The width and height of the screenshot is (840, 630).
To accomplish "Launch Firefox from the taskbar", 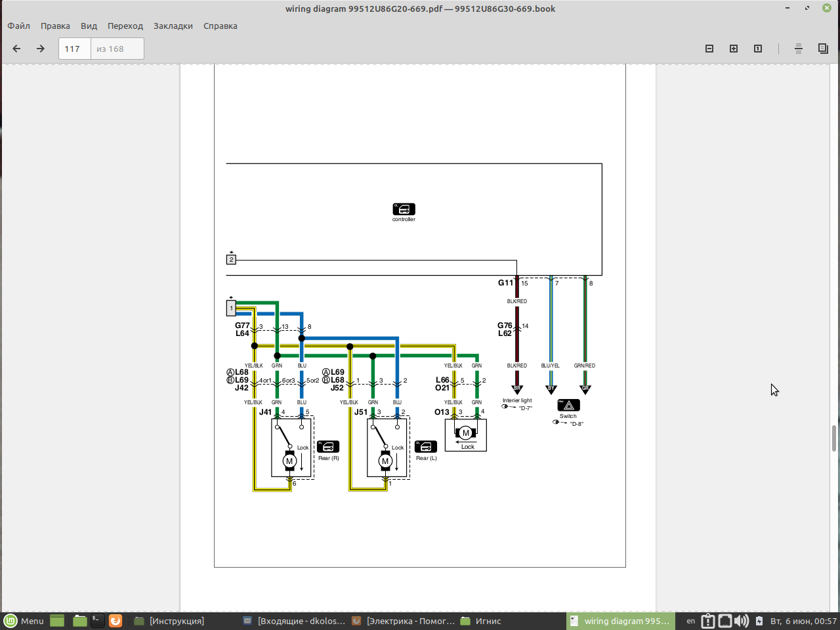I will click(x=115, y=621).
